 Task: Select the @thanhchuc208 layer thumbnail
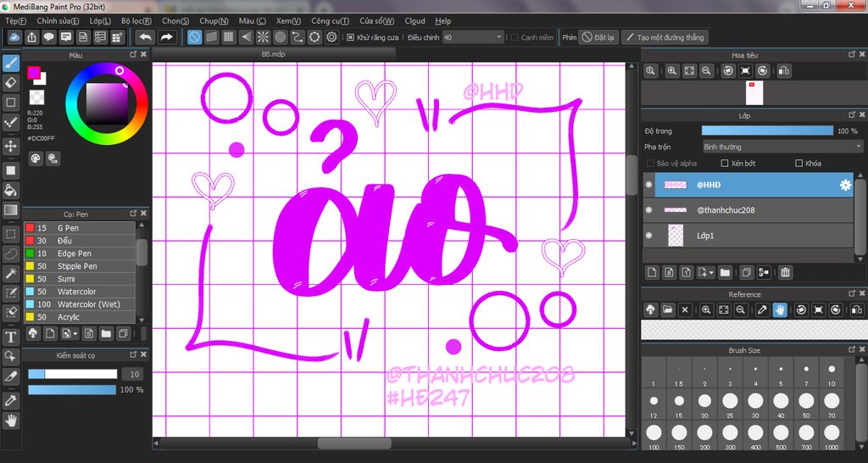click(x=675, y=210)
